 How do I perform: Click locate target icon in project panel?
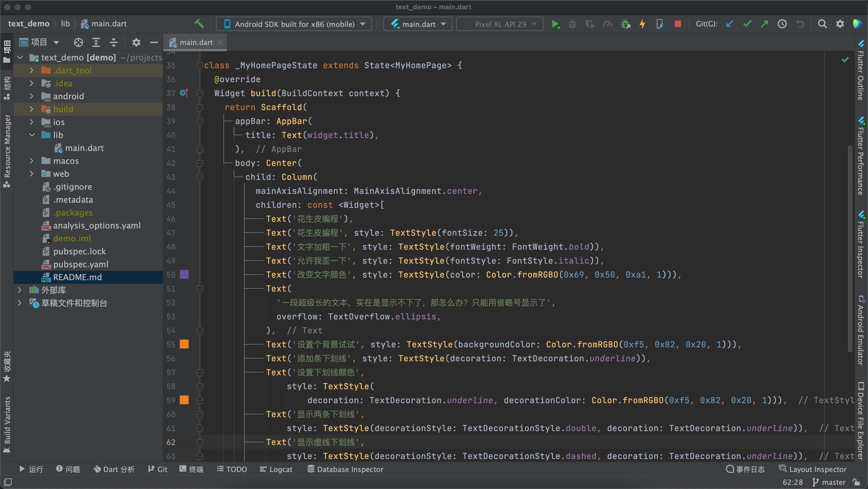click(x=78, y=42)
